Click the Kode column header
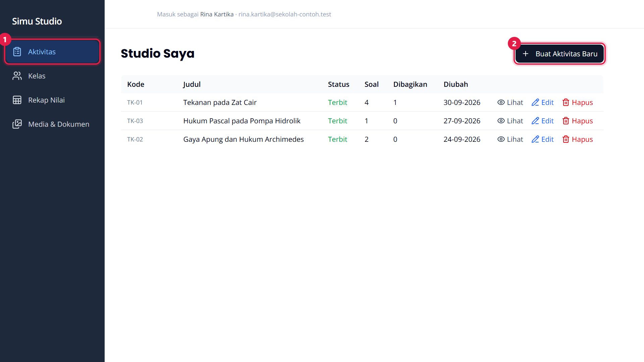Image resolution: width=644 pixels, height=362 pixels. point(136,84)
